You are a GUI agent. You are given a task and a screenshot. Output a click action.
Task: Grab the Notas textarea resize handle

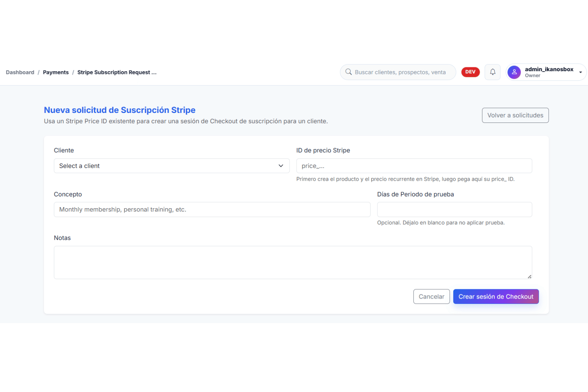529,276
